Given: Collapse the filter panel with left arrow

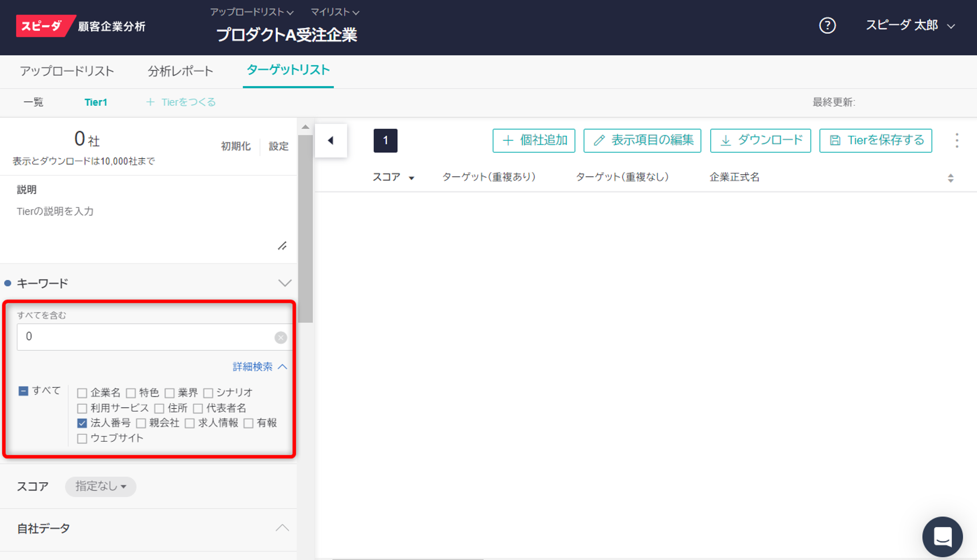Looking at the screenshot, I should (x=331, y=141).
